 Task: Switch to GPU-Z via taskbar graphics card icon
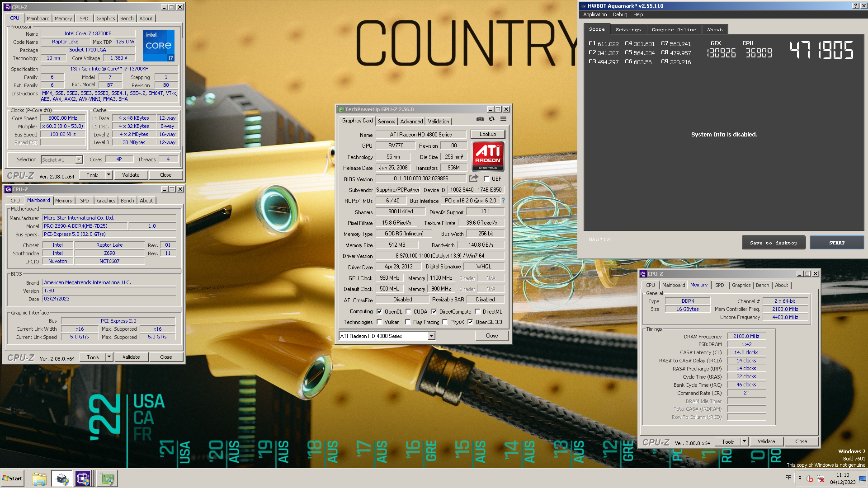pyautogui.click(x=108, y=479)
